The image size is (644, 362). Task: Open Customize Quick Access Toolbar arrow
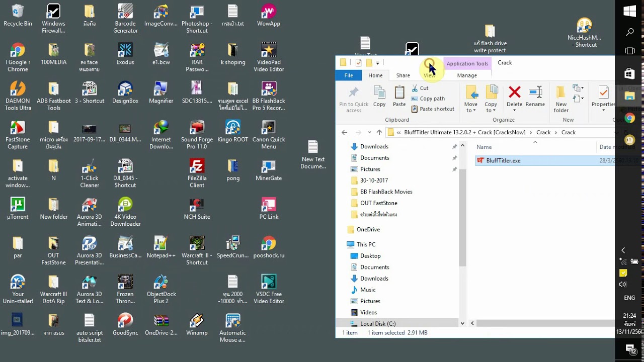[377, 63]
